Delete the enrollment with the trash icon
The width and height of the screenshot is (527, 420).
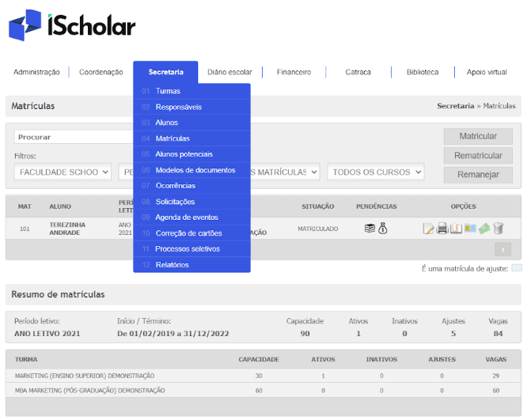498,229
